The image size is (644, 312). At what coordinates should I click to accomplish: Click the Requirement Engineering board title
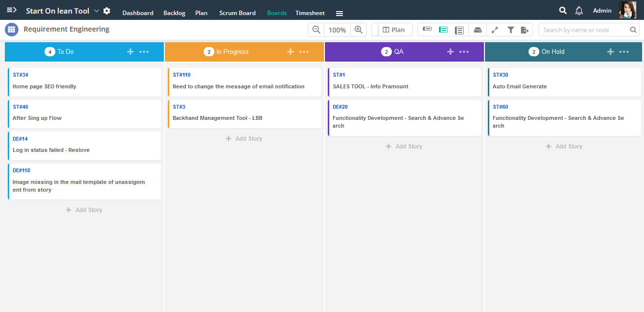(66, 29)
